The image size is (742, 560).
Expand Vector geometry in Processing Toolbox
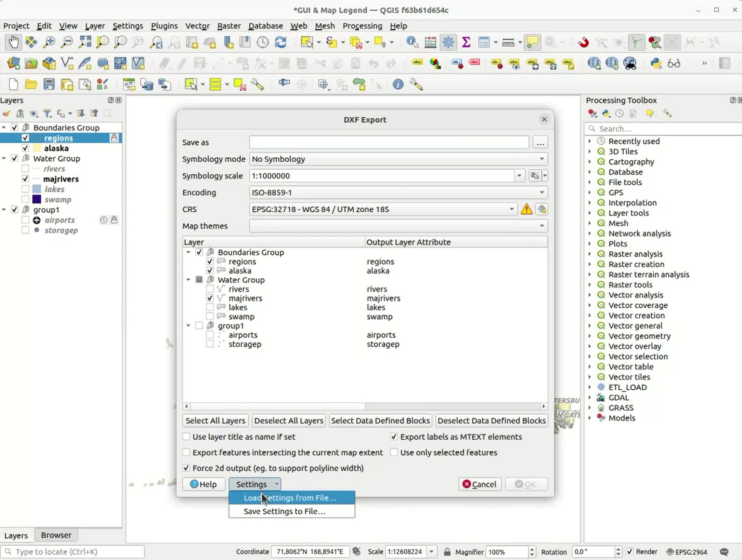pos(590,336)
